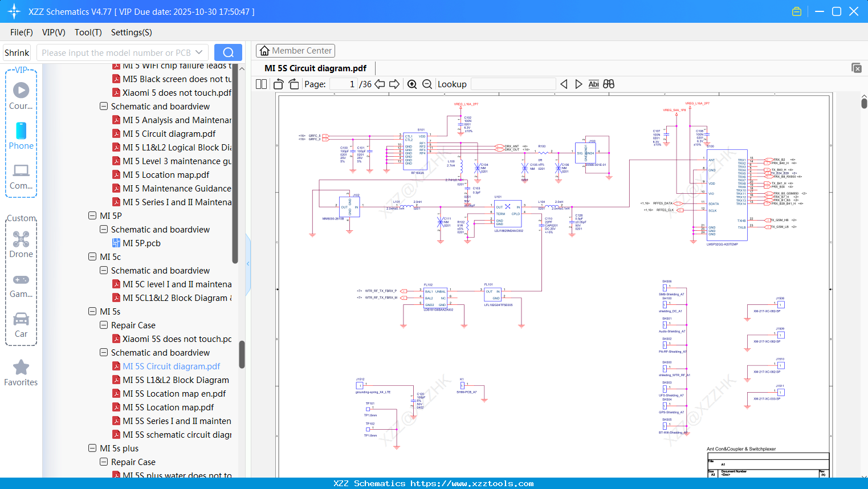Zoom in on the schematic page
The image size is (868, 489).
point(412,84)
